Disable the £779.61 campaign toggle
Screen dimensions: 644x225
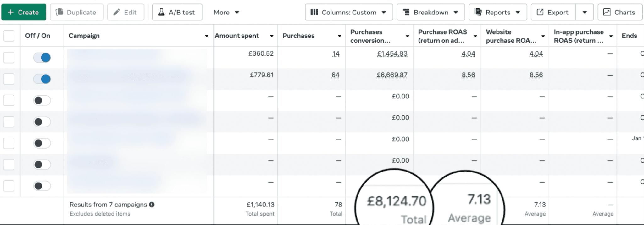(42, 79)
